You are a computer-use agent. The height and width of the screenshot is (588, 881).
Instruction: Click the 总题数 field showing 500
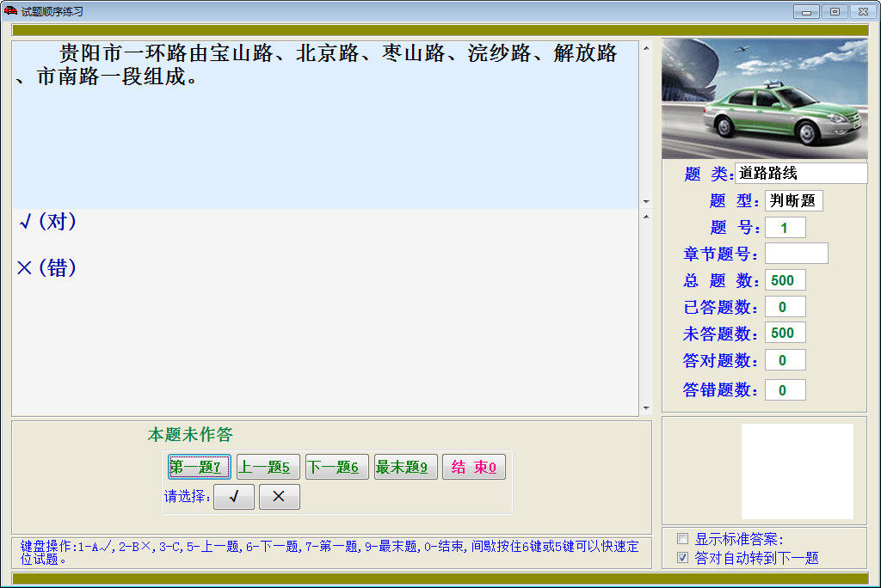(x=785, y=280)
